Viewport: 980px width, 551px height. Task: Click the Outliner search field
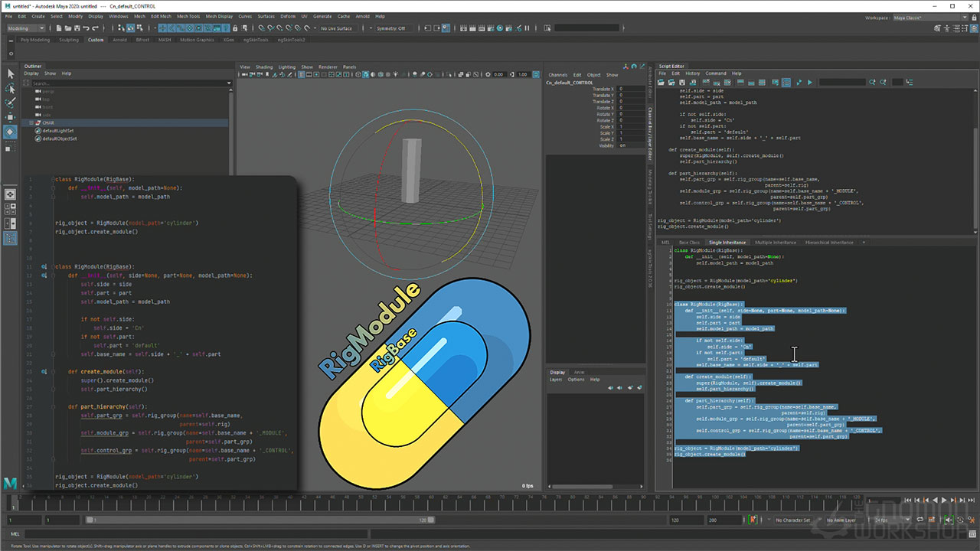[x=129, y=83]
